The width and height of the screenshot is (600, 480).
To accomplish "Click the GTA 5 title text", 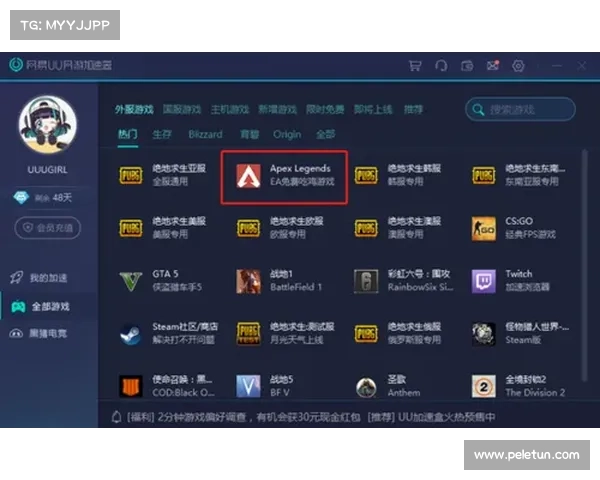I will pos(165,274).
